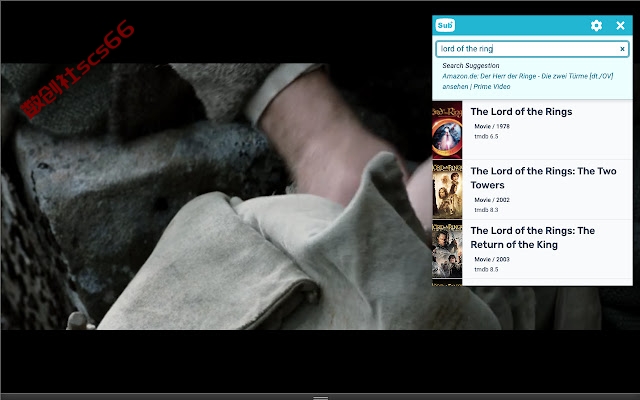Viewport: 640px width, 400px height.
Task: Click the partially visible fourth result poster
Action: (x=447, y=282)
